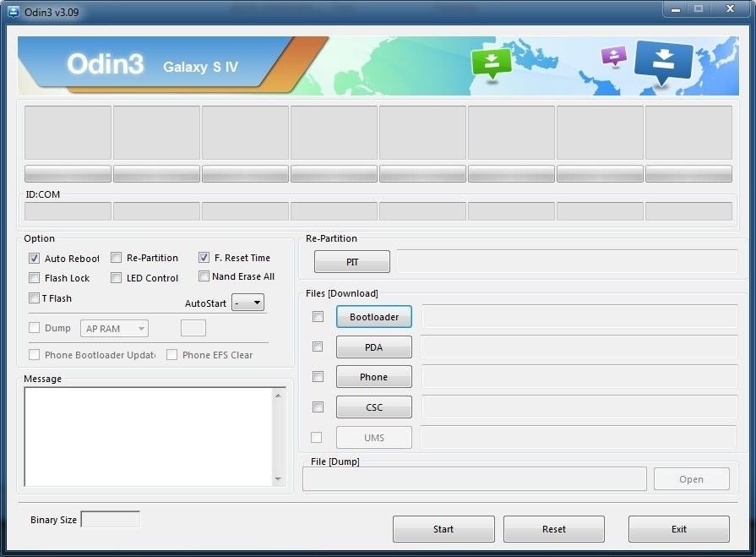Click the PIT file path field

568,261
